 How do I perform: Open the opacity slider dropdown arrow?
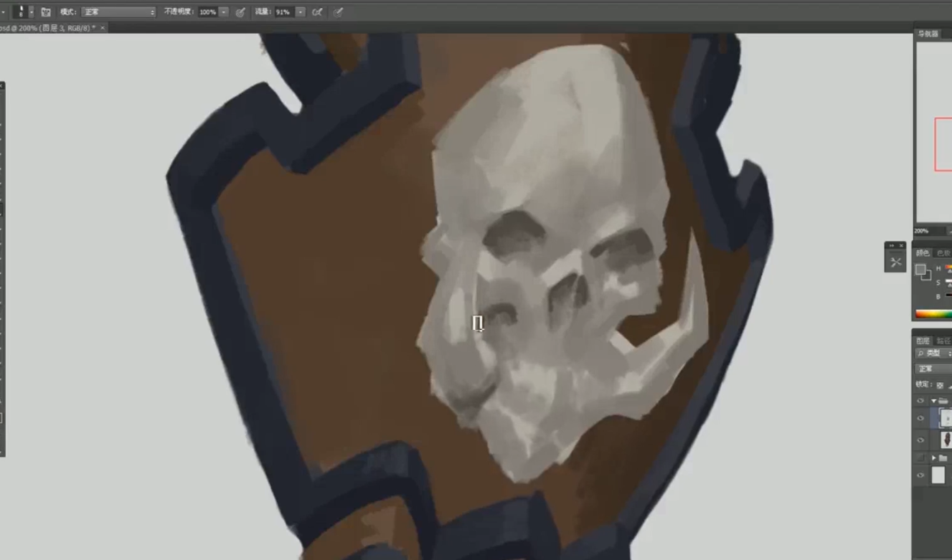tap(224, 12)
